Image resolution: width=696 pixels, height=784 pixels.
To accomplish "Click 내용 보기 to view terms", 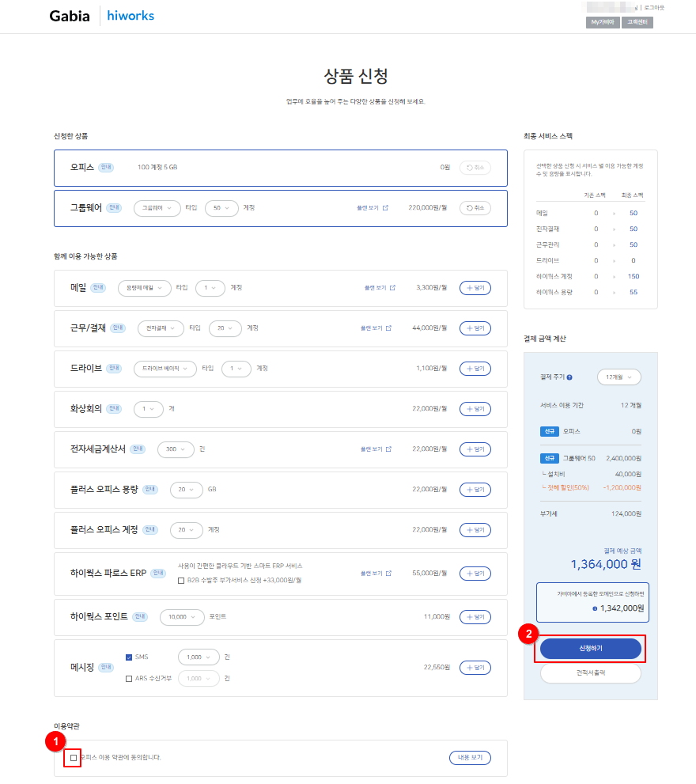I will tap(470, 758).
